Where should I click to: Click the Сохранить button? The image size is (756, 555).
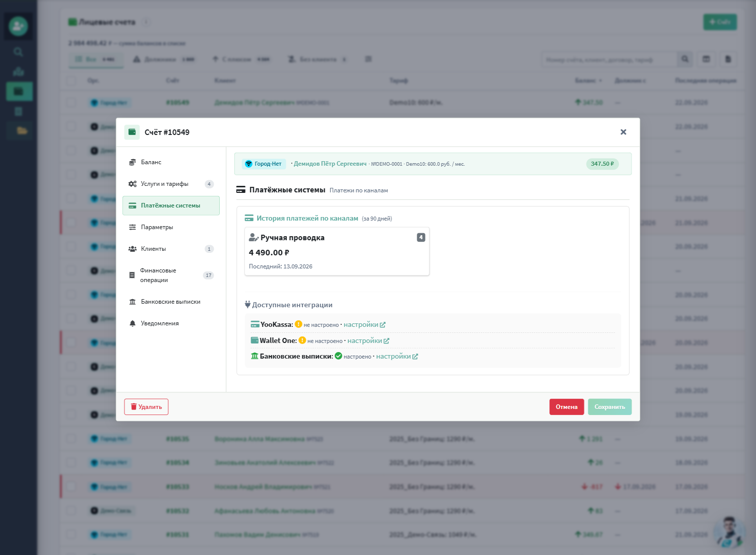pyautogui.click(x=609, y=407)
